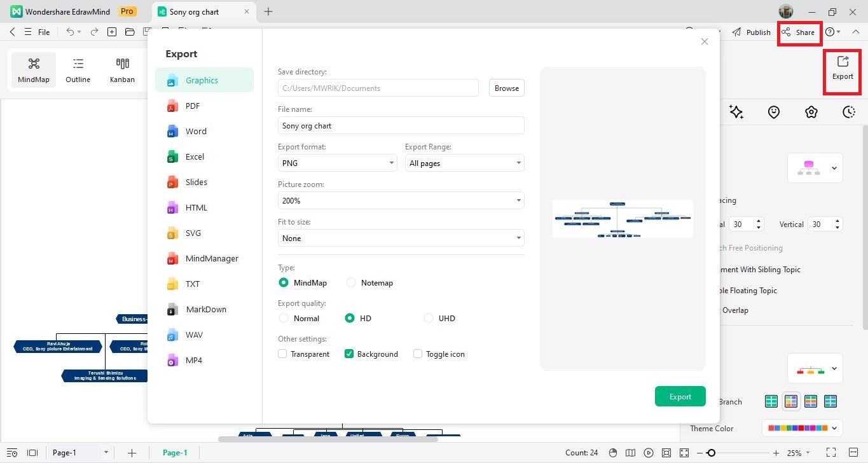Click the user avatar in title bar
Image resolution: width=868 pixels, height=463 pixels.
[x=786, y=11]
